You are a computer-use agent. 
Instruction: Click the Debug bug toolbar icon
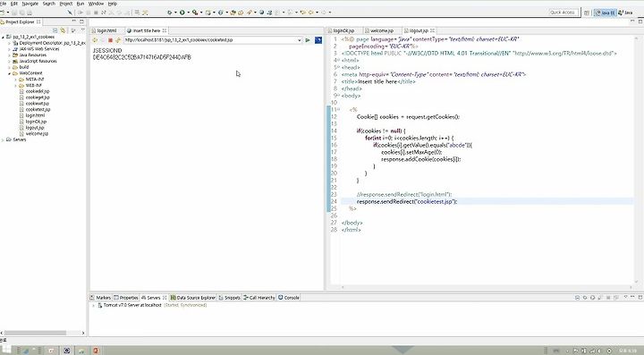[x=169, y=13]
